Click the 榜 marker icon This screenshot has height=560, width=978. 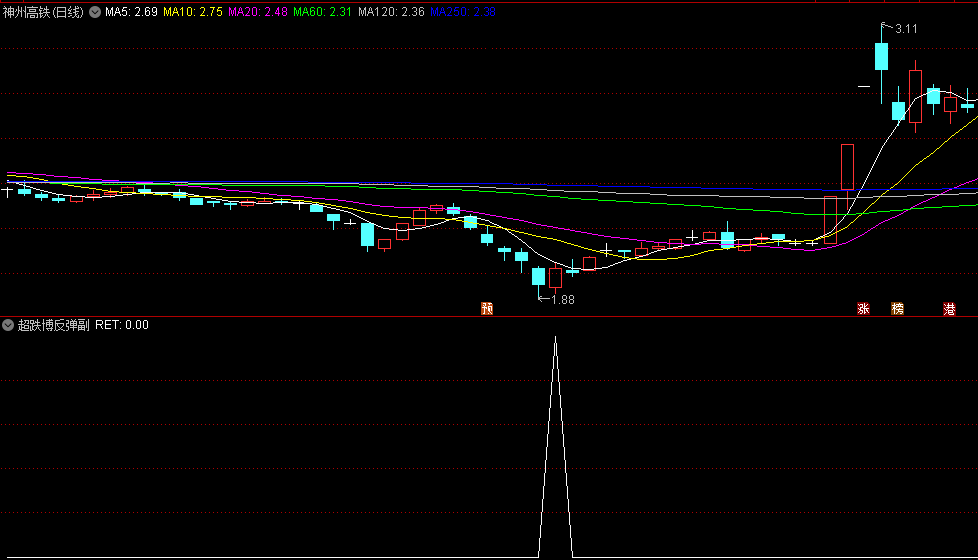click(897, 309)
